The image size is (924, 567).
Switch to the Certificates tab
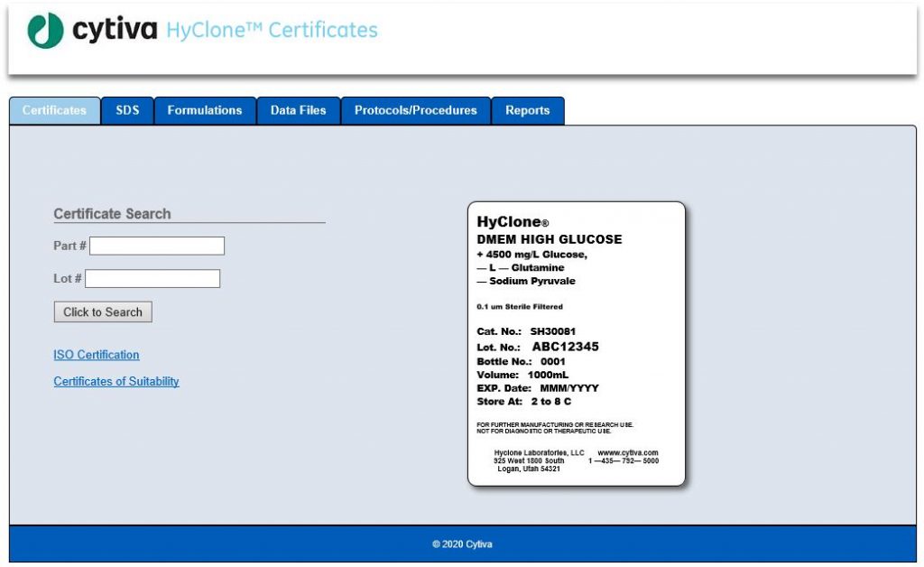point(55,110)
